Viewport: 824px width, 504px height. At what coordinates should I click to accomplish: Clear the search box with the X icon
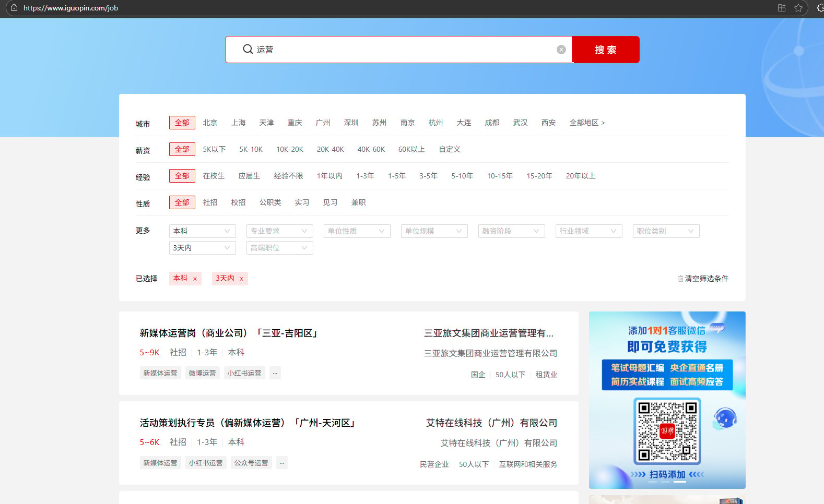[x=561, y=50]
